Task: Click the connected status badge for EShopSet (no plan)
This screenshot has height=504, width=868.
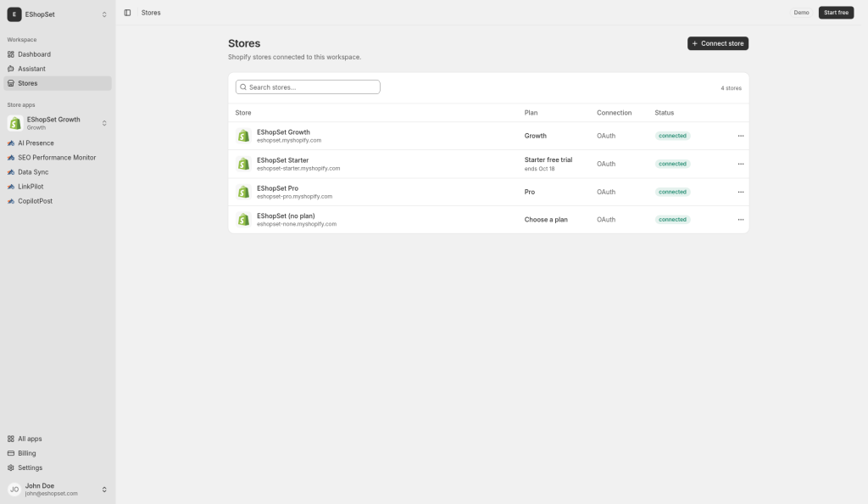Action: tap(672, 219)
